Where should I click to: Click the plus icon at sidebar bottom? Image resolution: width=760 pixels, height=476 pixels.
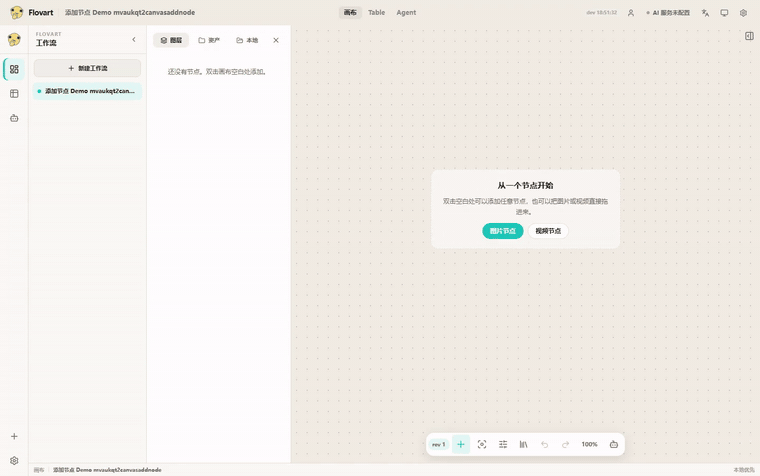(x=14, y=436)
